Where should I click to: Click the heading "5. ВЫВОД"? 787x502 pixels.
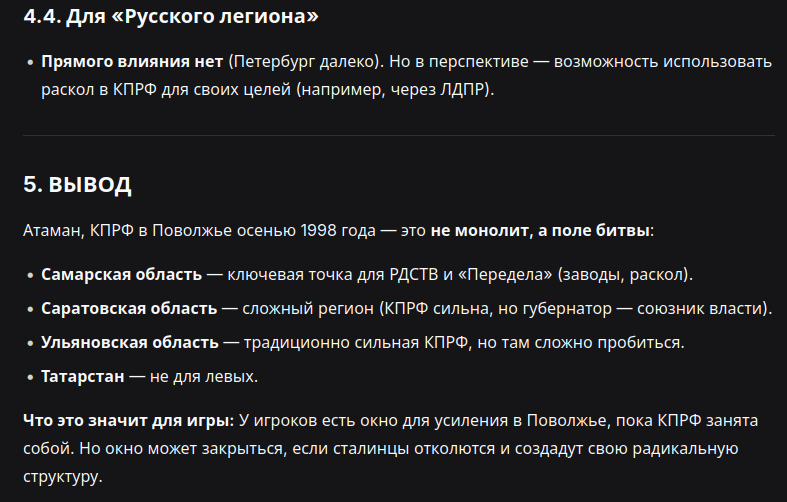[x=77, y=185]
